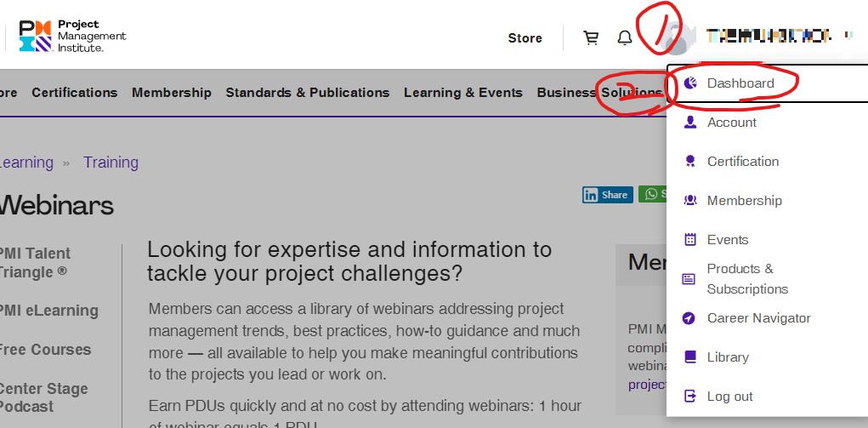Click the Project Management Institute logo
Viewport: 868px width, 428px height.
(72, 36)
